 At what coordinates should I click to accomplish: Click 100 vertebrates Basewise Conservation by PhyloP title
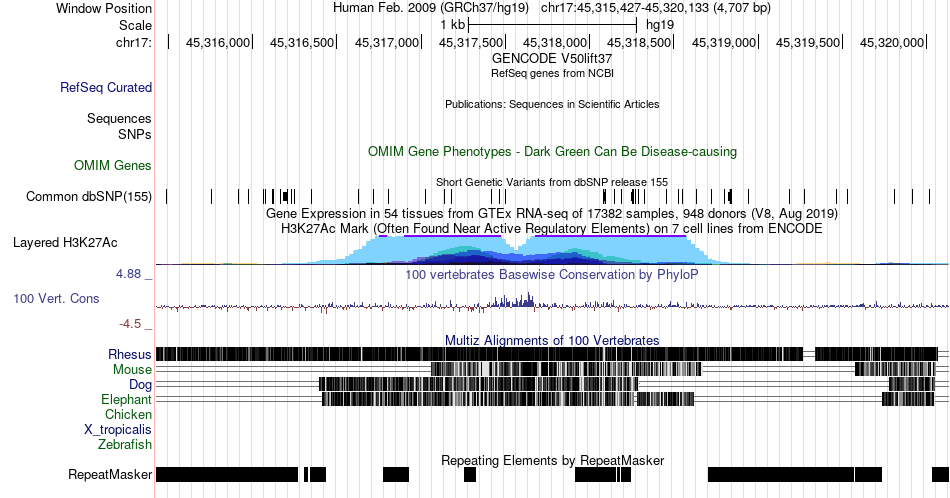click(x=552, y=274)
